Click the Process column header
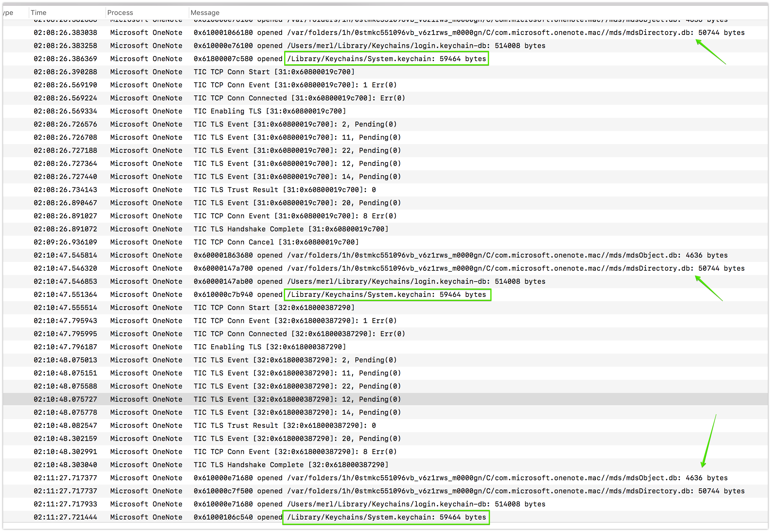This screenshot has width=771, height=532. (x=120, y=13)
